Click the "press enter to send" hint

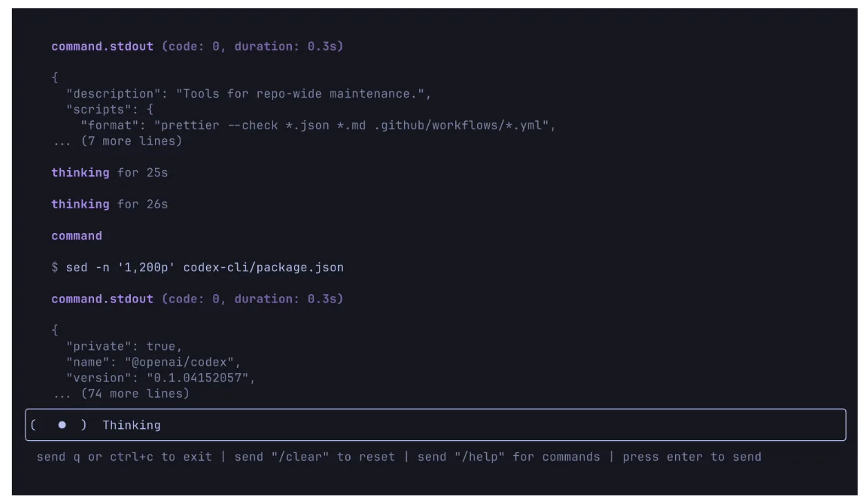(692, 457)
